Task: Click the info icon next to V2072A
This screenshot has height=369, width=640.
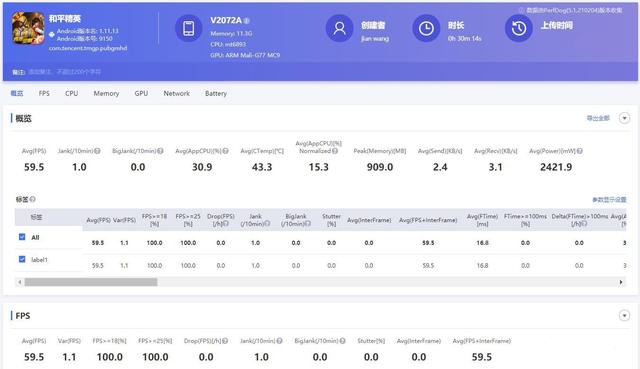Action: click(x=247, y=21)
